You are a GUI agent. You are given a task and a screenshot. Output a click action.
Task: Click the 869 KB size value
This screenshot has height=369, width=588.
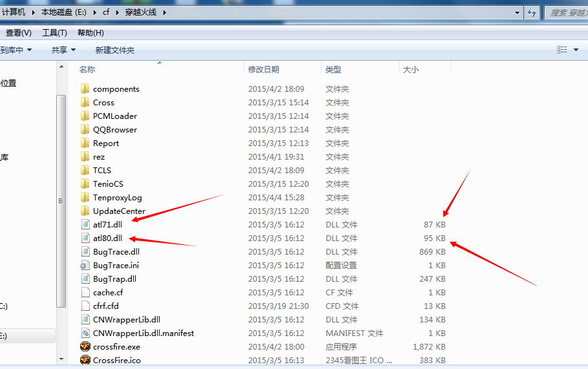pyautogui.click(x=432, y=252)
